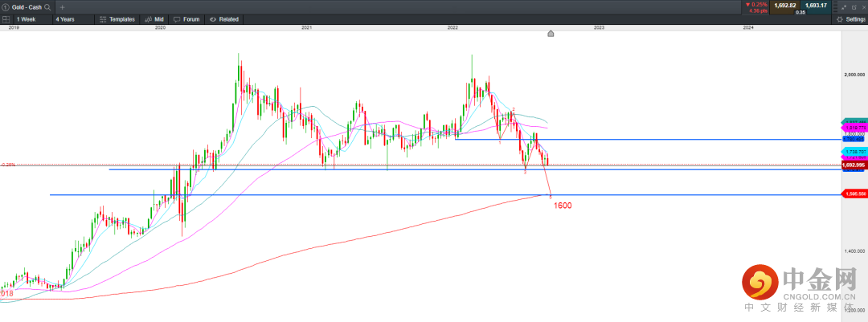Open the Forum tab
This screenshot has height=322, width=868.
[186, 18]
